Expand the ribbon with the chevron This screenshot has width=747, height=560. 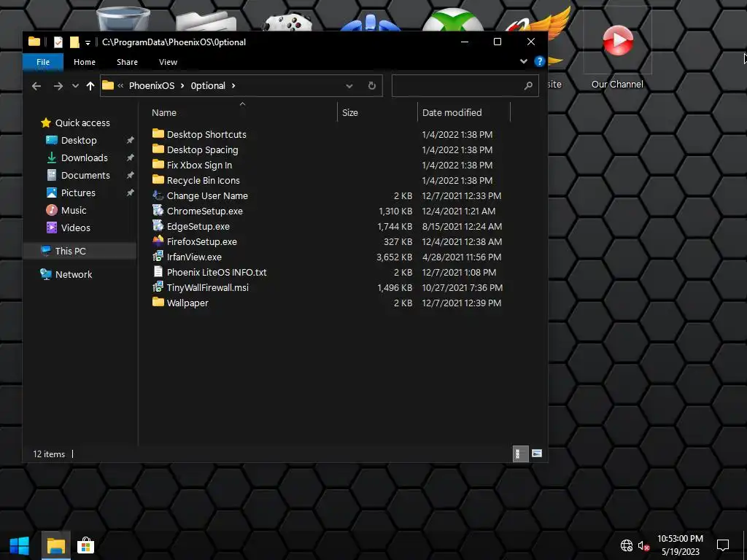pyautogui.click(x=524, y=61)
